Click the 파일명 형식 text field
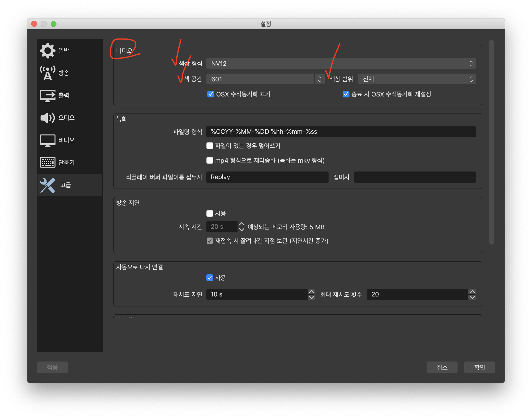The width and height of the screenshot is (532, 419). [x=341, y=132]
